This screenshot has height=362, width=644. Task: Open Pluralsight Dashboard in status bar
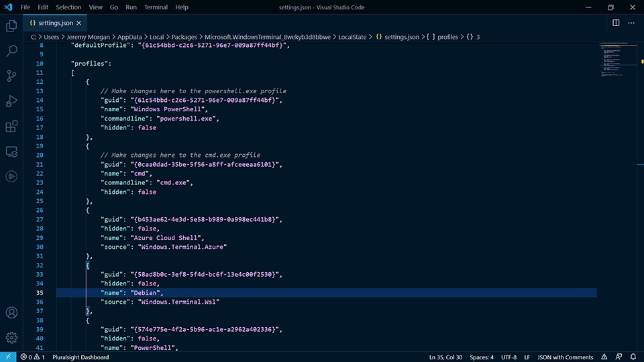coord(80,357)
